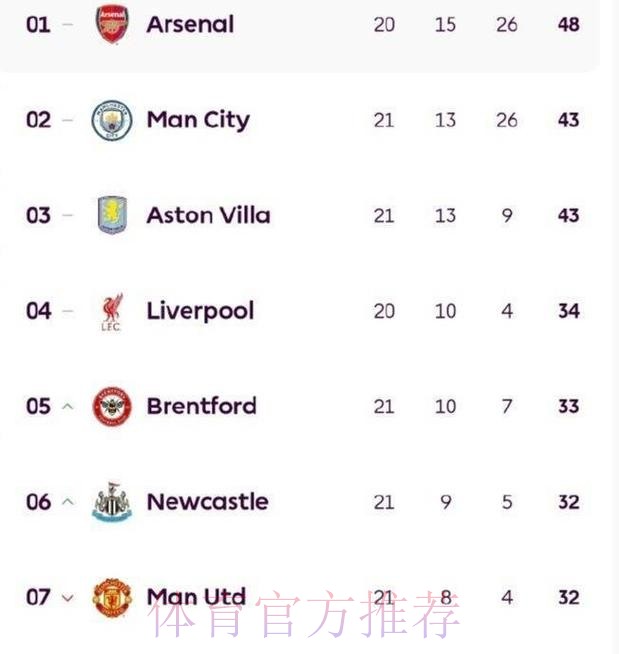619x654 pixels.
Task: Click Liverpool's 34 points value
Action: (x=569, y=311)
